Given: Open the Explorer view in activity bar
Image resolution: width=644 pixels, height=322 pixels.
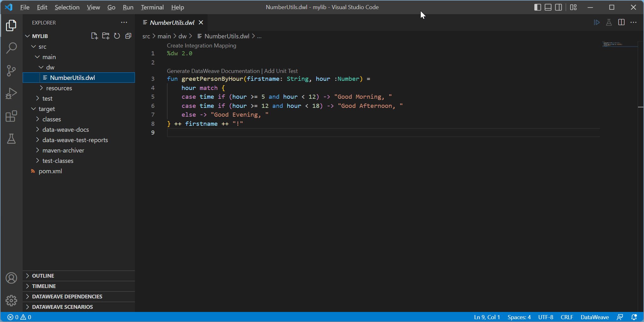Looking at the screenshot, I should [11, 25].
